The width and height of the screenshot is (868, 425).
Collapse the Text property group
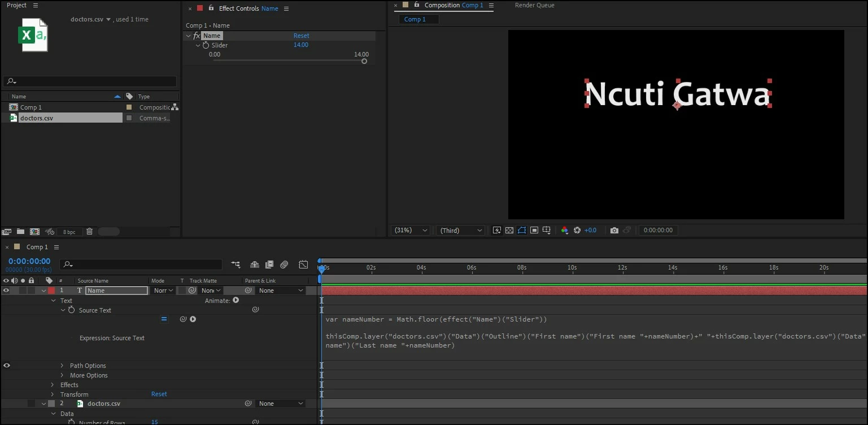(x=54, y=301)
